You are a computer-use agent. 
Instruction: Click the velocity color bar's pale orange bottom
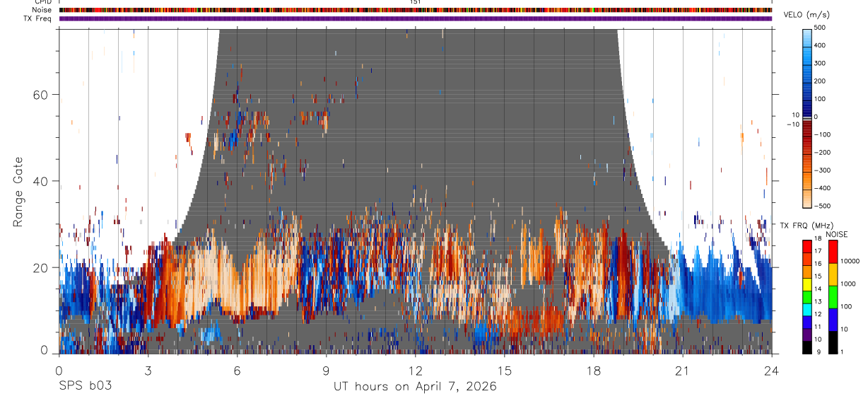coord(807,200)
